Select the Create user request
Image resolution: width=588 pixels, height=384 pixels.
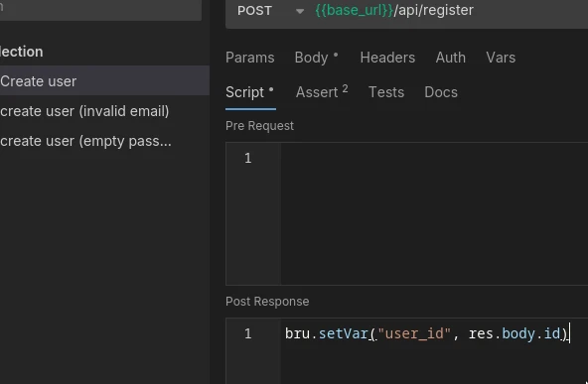[x=104, y=81]
